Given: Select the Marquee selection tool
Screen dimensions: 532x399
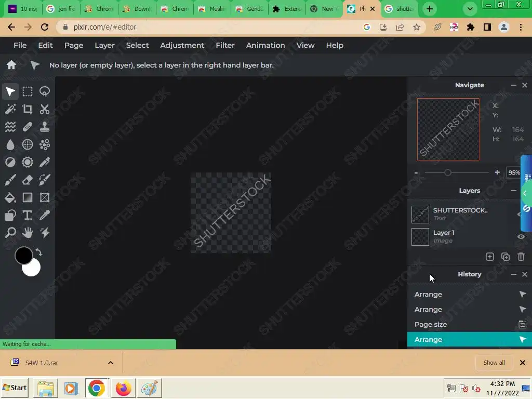Looking at the screenshot, I should click(x=28, y=91).
